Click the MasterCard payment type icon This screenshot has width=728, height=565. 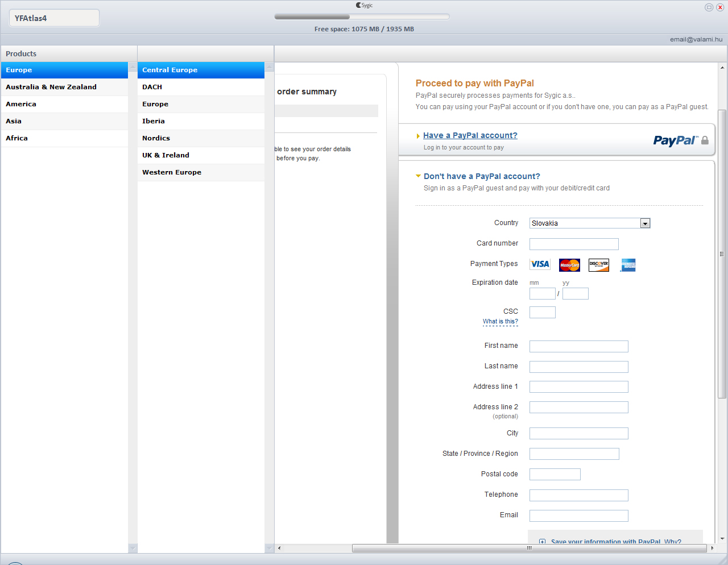tap(569, 265)
